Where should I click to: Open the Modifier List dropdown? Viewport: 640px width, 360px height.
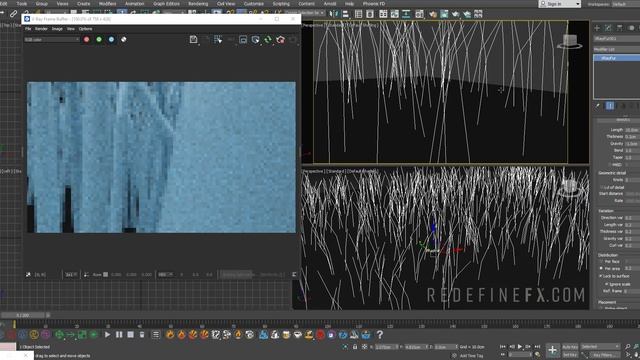click(617, 49)
